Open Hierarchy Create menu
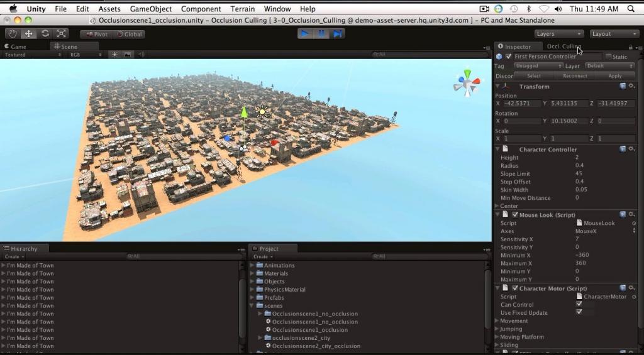This screenshot has width=644, height=355. 14,256
